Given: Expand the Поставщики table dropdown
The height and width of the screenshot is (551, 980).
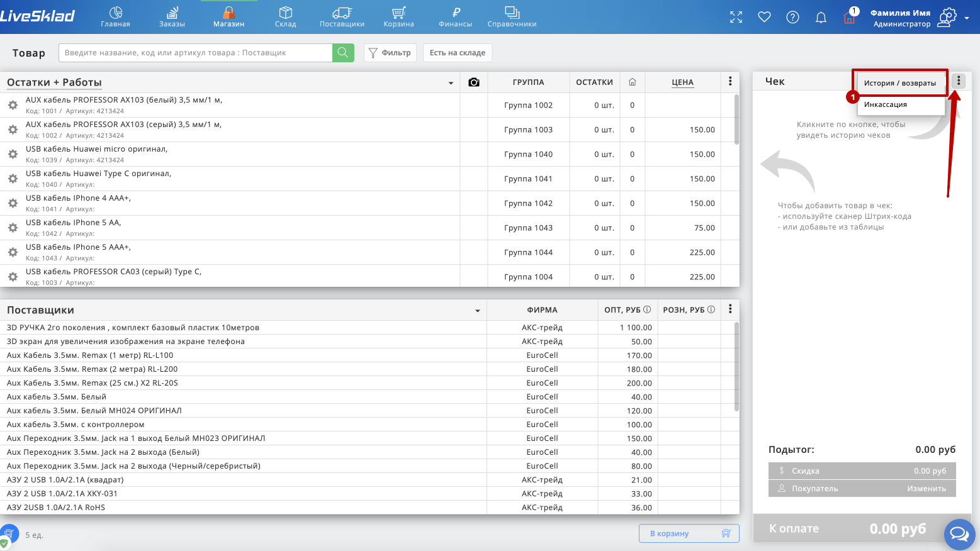Looking at the screenshot, I should [478, 311].
